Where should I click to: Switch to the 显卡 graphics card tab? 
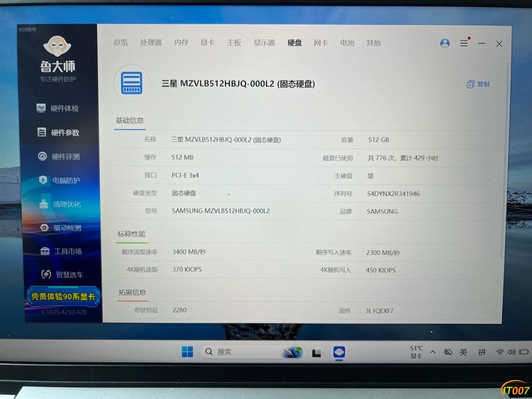[x=207, y=43]
